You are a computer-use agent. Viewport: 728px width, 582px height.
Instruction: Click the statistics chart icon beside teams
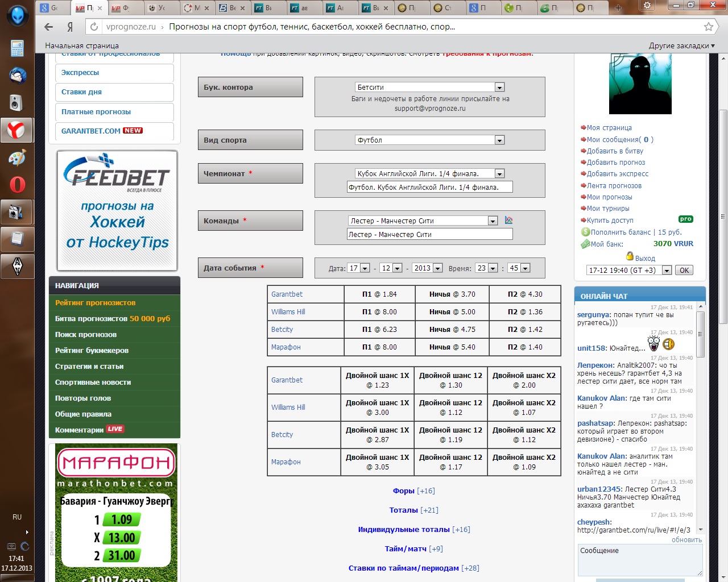coord(509,221)
